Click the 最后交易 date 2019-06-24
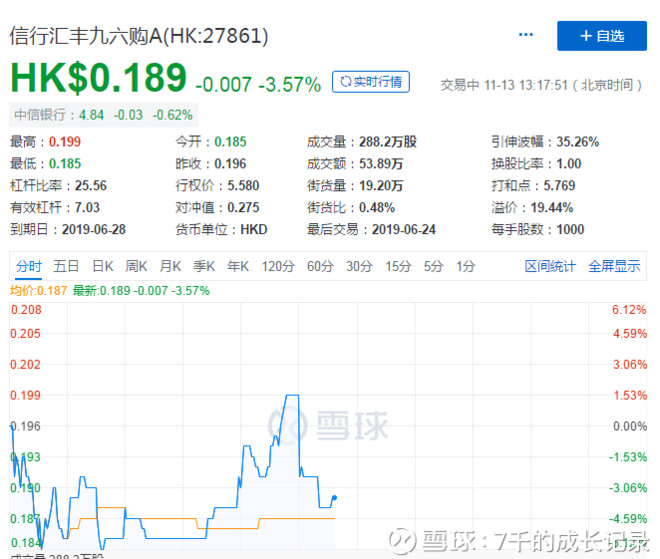The height and width of the screenshot is (559, 660). pos(404,229)
